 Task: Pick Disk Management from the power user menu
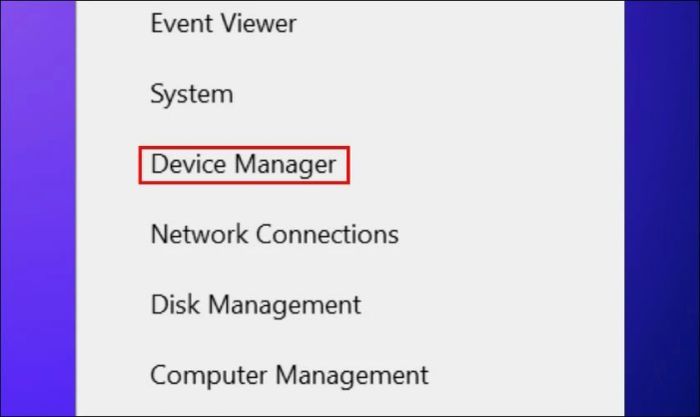coord(255,304)
